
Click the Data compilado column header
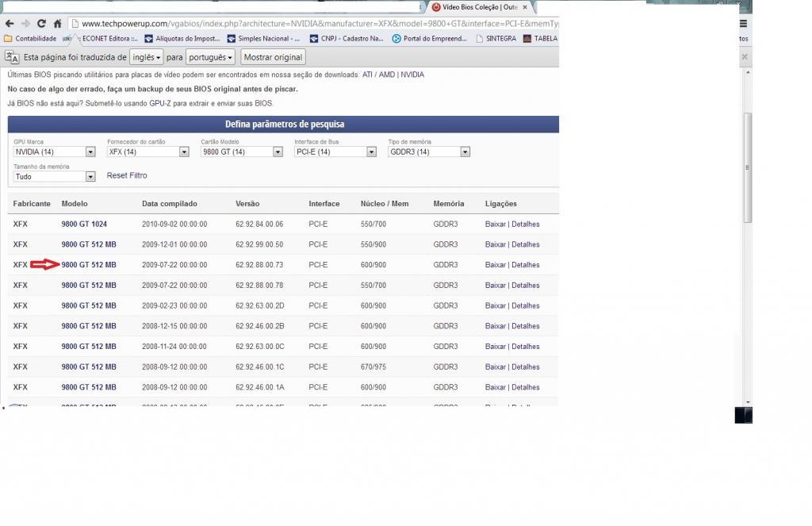point(170,204)
